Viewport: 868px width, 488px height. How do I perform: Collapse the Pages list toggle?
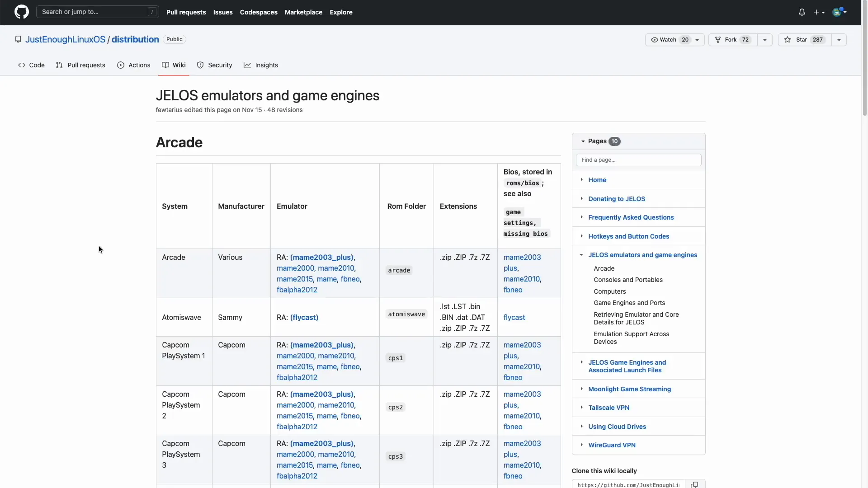tap(583, 141)
